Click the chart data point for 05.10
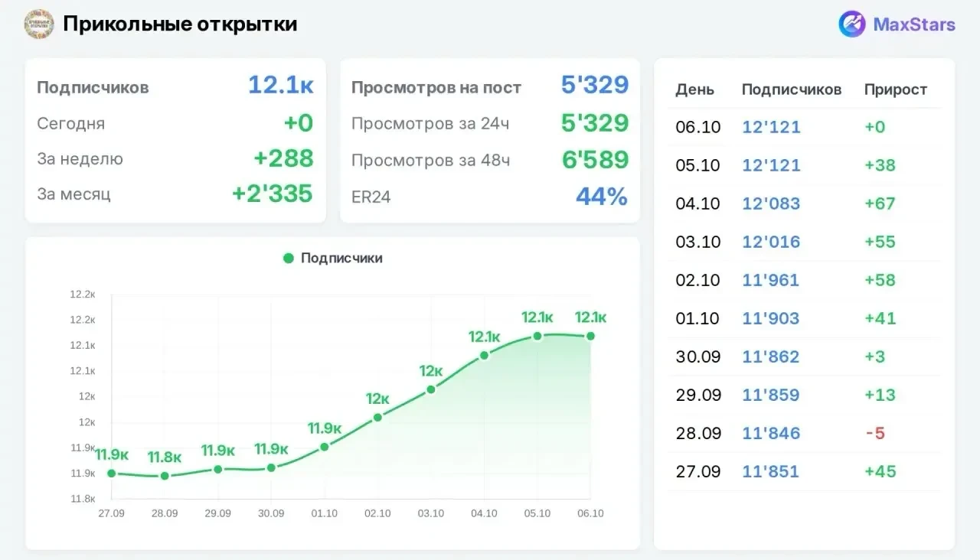 537,336
